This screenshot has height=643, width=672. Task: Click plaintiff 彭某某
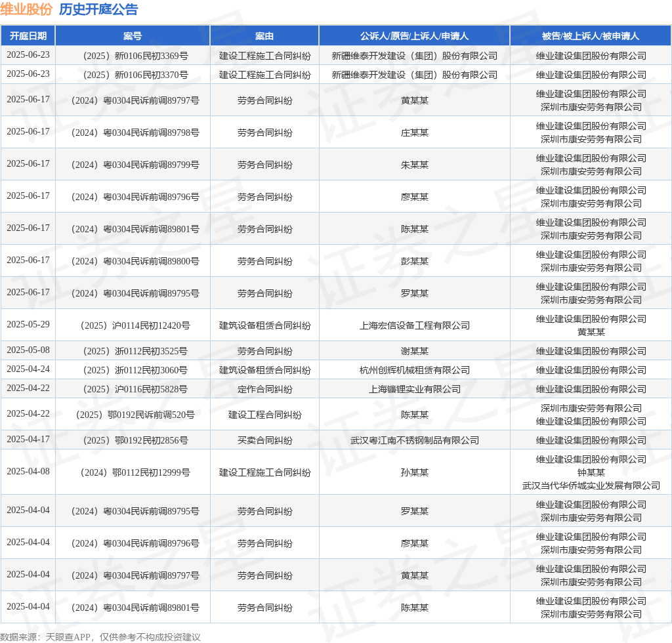pyautogui.click(x=415, y=261)
